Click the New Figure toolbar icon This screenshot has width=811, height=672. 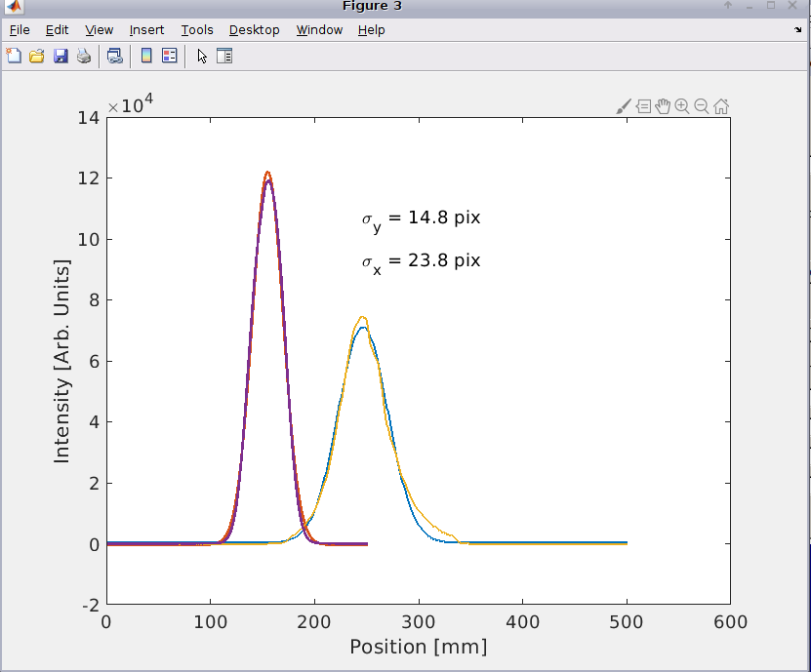[x=14, y=56]
